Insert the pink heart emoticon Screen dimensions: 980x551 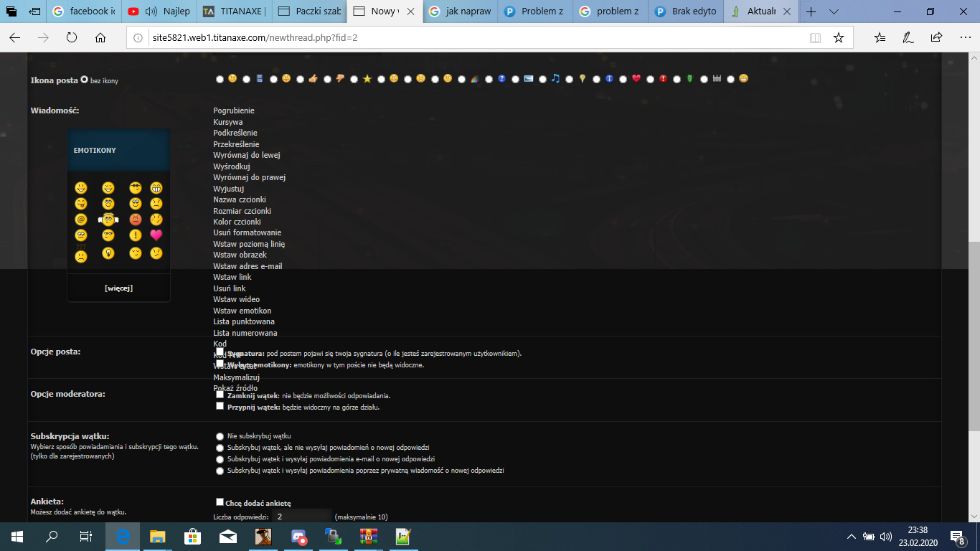[x=156, y=235]
